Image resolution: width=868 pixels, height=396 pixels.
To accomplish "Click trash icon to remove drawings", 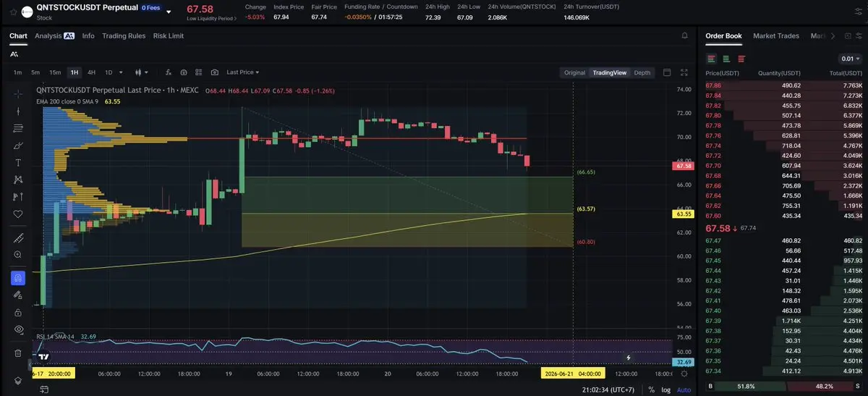I will click(18, 353).
